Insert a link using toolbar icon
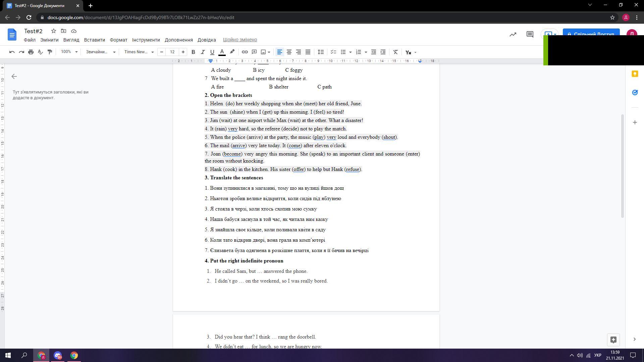This screenshot has height=362, width=644. (x=245, y=52)
